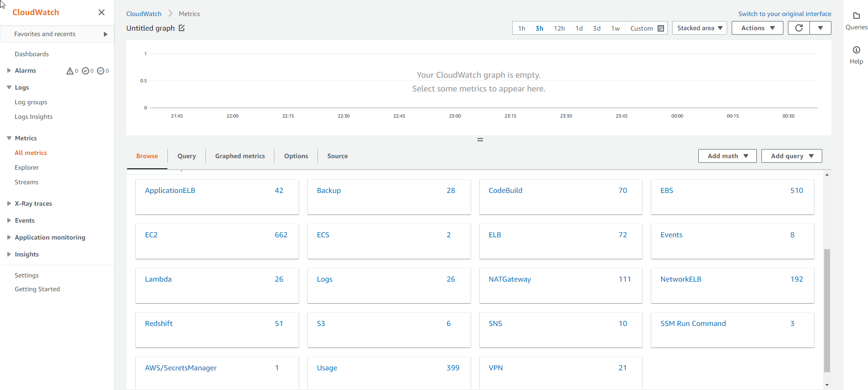Open metric Streams

click(27, 182)
